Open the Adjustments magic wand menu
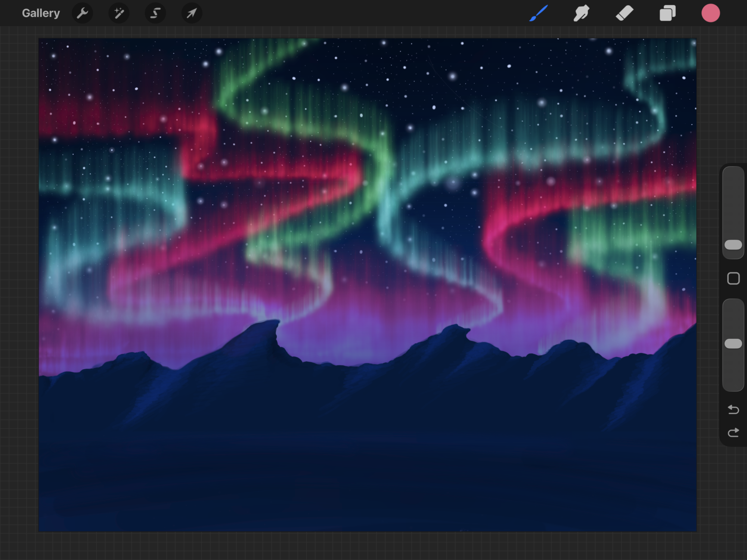The width and height of the screenshot is (747, 560). point(119,13)
